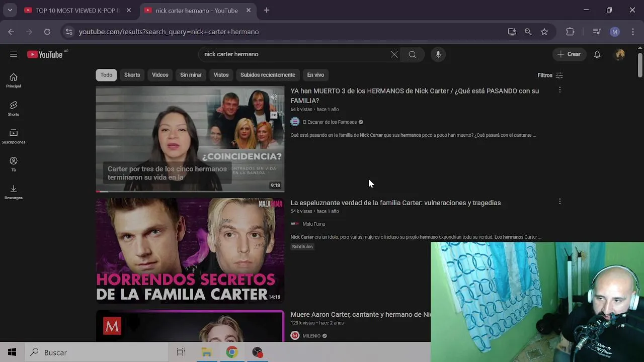Select the Videos filter chip

click(x=160, y=75)
